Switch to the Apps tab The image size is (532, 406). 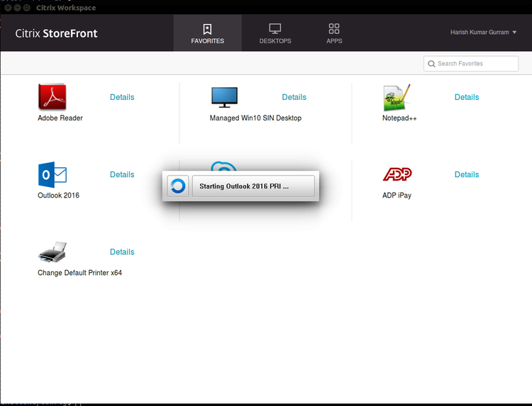[334, 33]
